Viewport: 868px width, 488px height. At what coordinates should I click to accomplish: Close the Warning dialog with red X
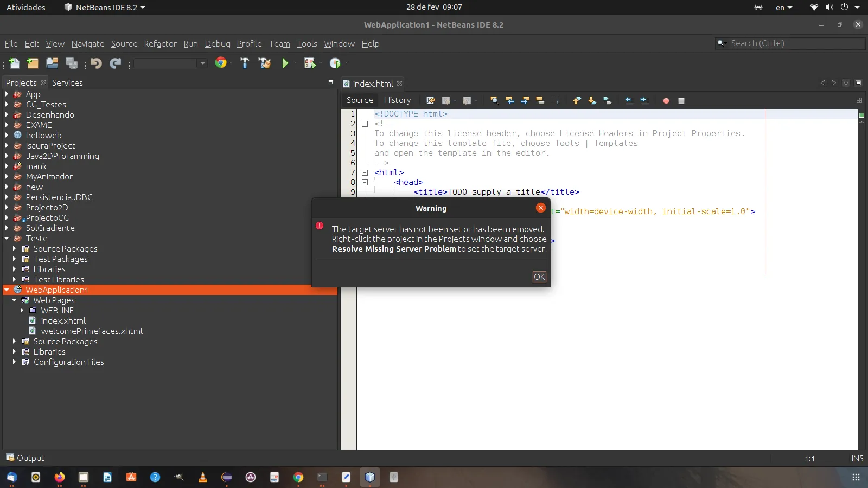pyautogui.click(x=540, y=208)
